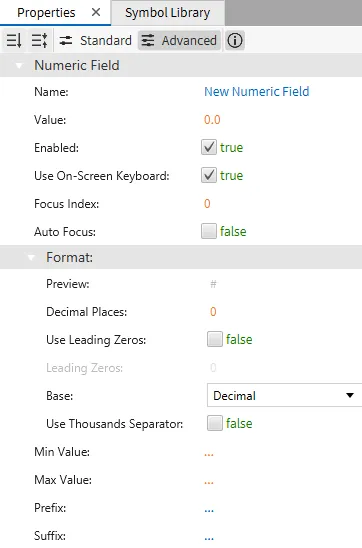Uncheck the Enabled checkbox

[209, 147]
